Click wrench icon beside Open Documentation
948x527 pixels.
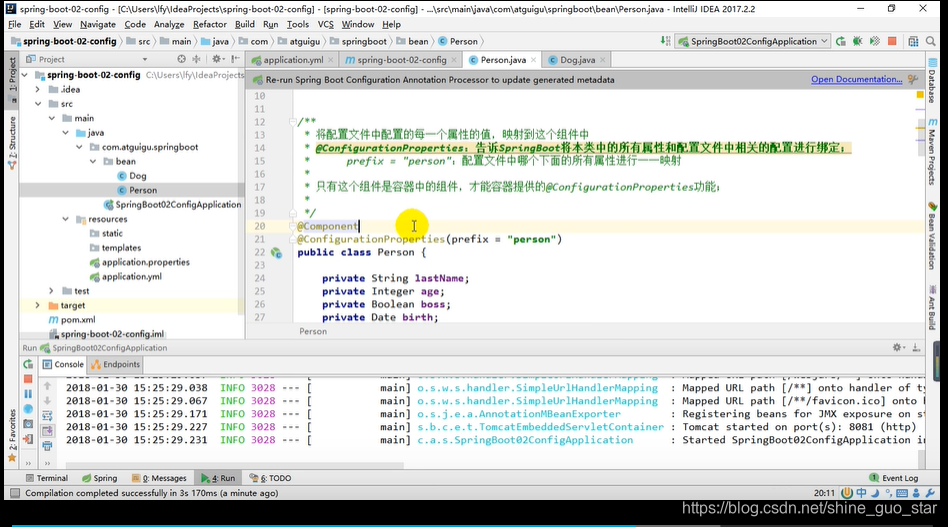tap(913, 79)
